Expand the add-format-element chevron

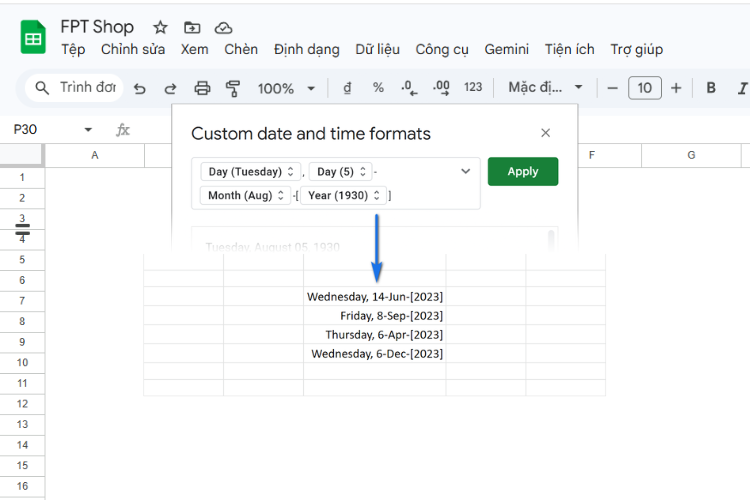465,171
